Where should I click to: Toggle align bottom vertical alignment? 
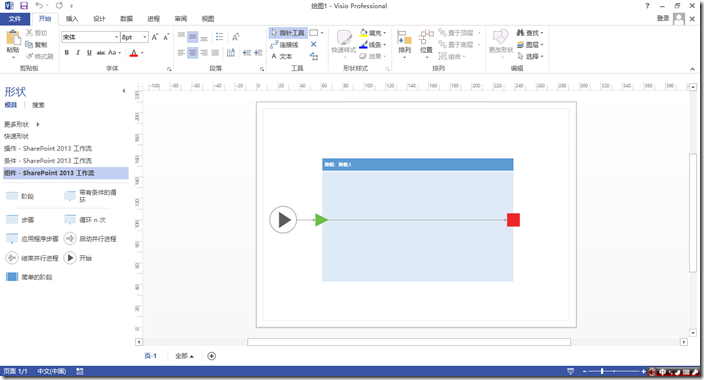click(x=204, y=38)
